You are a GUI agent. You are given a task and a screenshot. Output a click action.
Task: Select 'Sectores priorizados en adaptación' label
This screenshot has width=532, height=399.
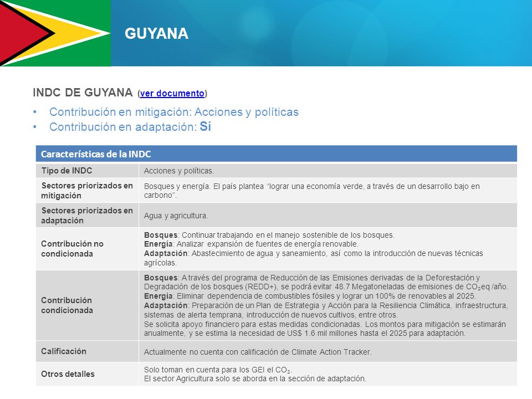click(87, 216)
